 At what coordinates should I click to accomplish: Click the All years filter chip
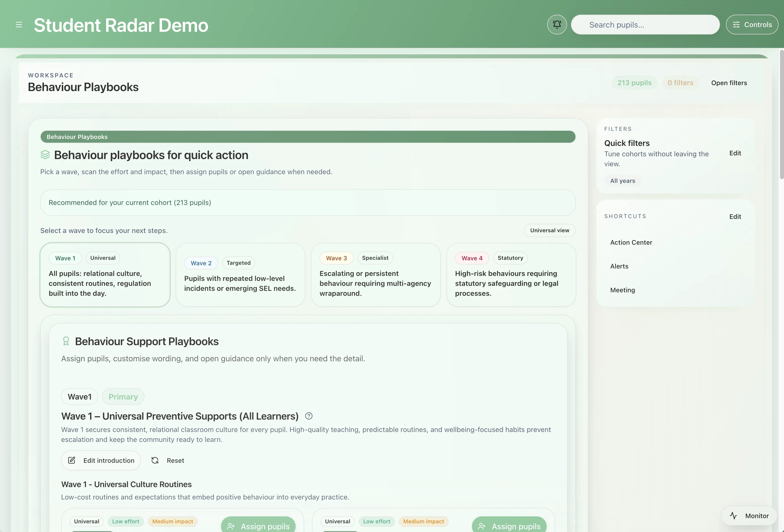click(x=622, y=181)
